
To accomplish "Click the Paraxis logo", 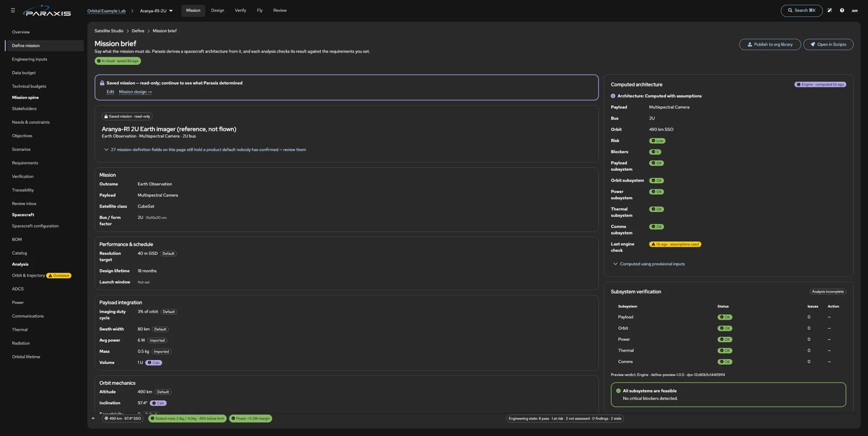I will [47, 11].
